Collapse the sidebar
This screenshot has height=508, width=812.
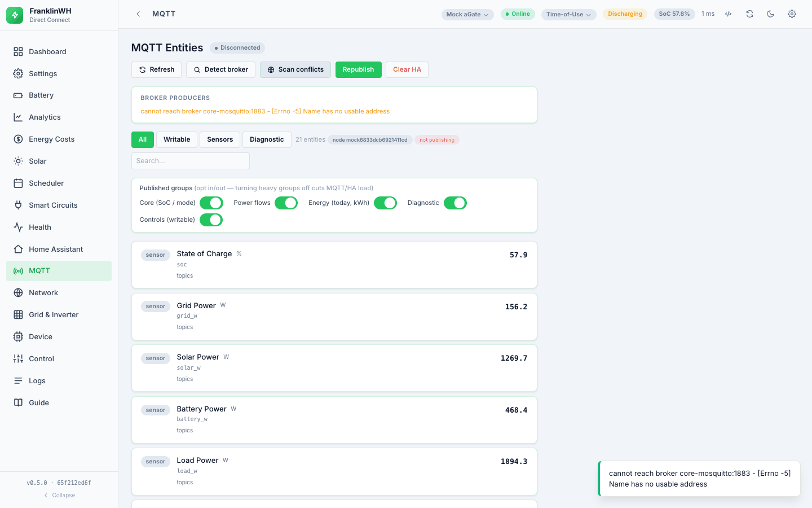pyautogui.click(x=59, y=496)
